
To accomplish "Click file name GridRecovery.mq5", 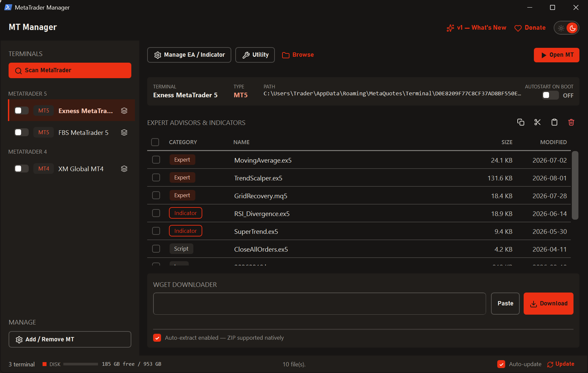I will (261, 196).
